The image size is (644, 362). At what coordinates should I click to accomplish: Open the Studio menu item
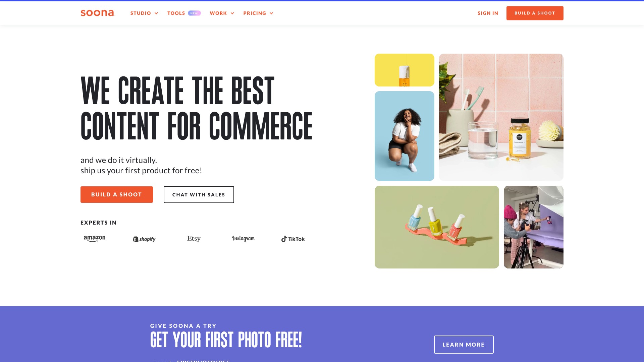click(141, 13)
